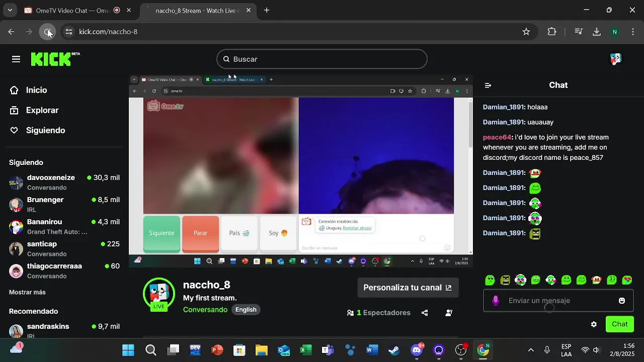Open the Kick hamburger sidebar menu

click(x=16, y=59)
